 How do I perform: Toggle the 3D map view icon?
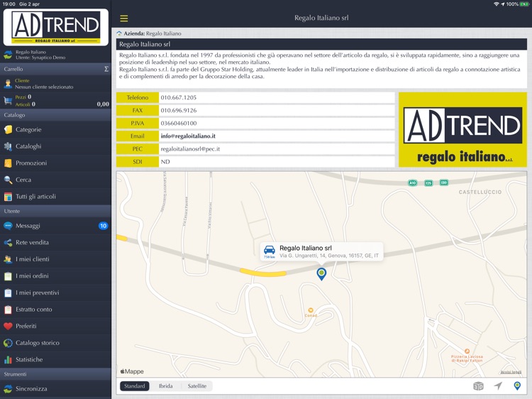(478, 386)
